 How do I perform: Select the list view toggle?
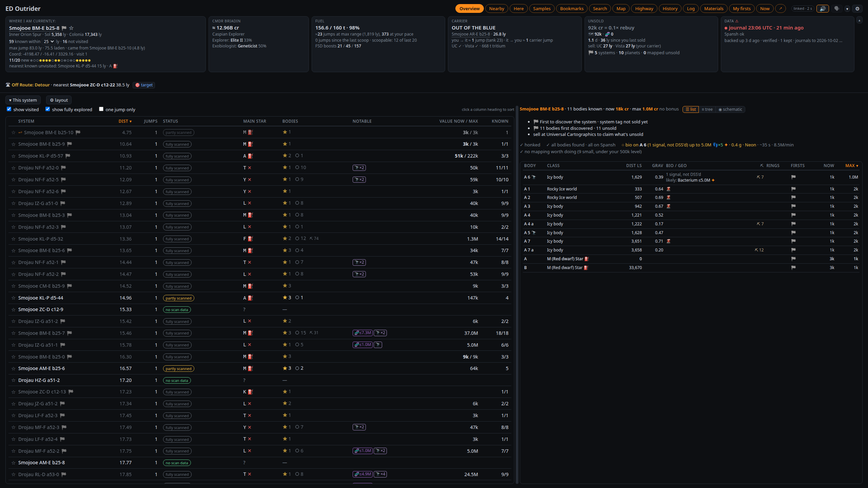tap(690, 109)
